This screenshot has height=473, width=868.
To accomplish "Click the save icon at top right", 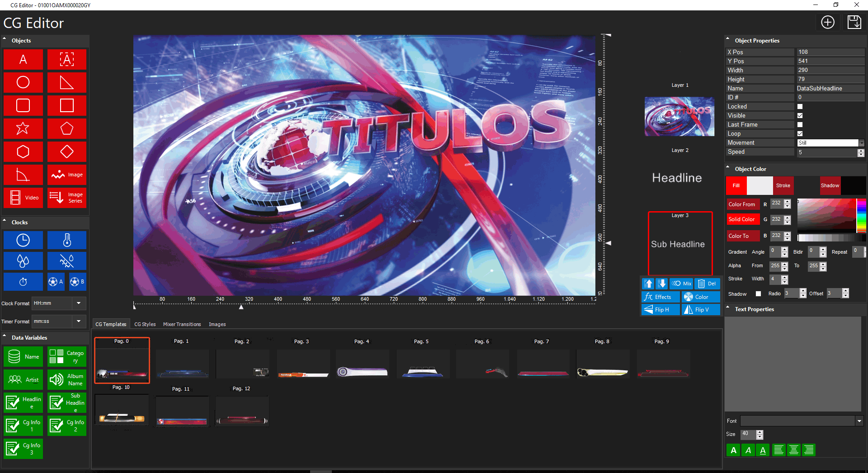I will (x=854, y=22).
